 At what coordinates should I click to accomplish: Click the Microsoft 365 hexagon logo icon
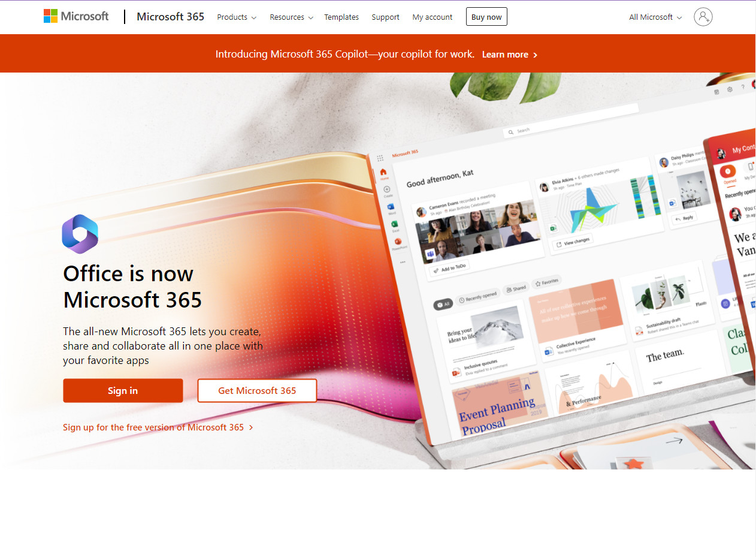coord(80,234)
